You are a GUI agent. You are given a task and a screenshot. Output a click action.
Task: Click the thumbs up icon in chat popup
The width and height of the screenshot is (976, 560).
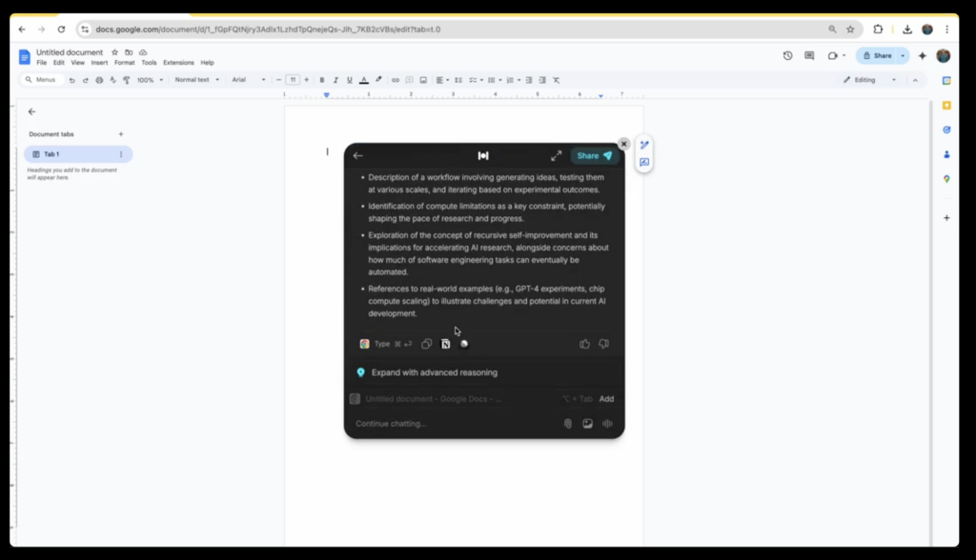584,344
